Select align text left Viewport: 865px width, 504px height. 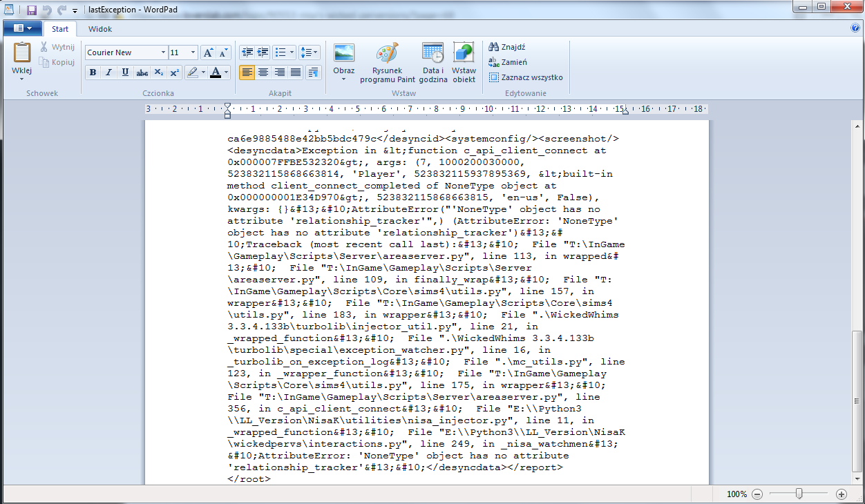click(x=247, y=72)
